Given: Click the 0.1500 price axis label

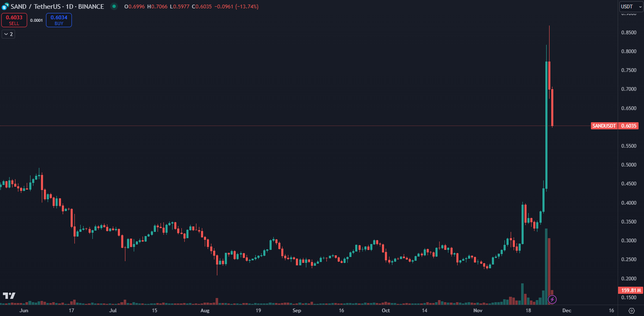Looking at the screenshot, I should click(x=629, y=298).
